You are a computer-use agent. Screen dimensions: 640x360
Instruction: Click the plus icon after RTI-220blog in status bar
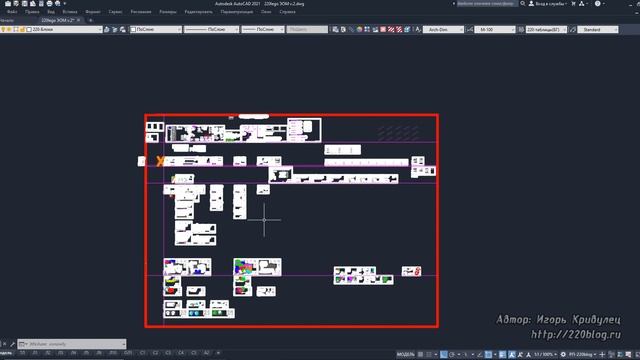click(602, 354)
